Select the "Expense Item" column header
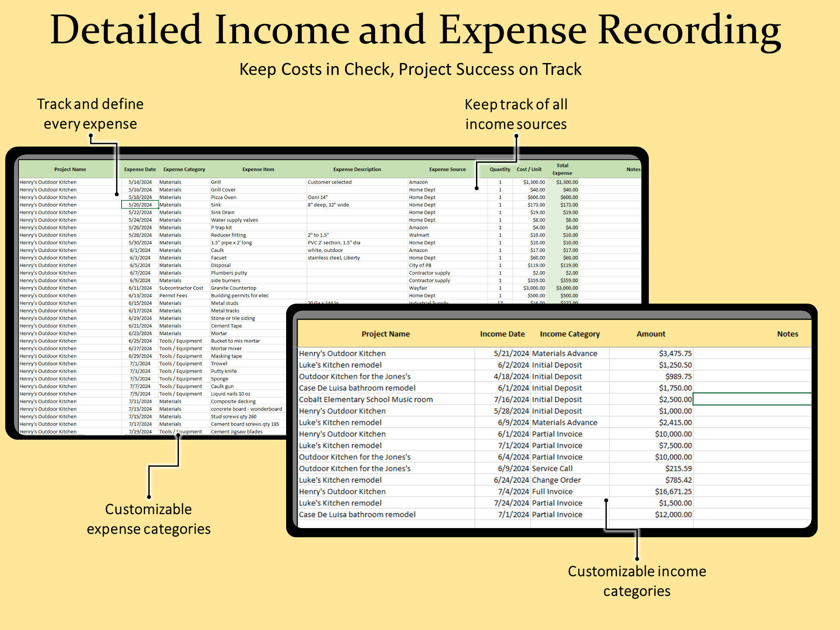840x630 pixels. pos(258,169)
